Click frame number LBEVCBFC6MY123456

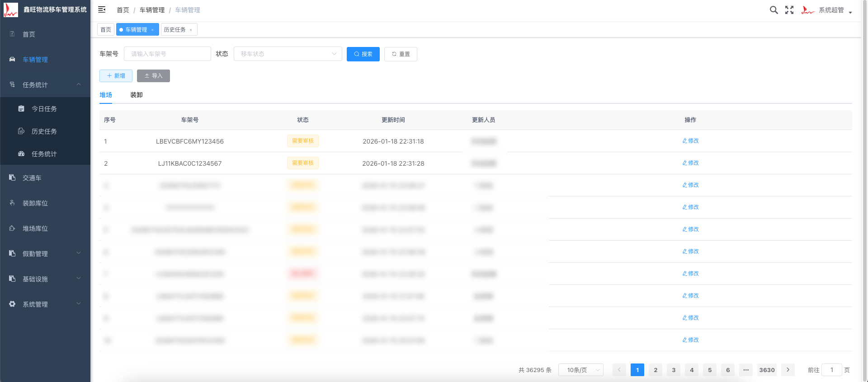[x=190, y=141]
